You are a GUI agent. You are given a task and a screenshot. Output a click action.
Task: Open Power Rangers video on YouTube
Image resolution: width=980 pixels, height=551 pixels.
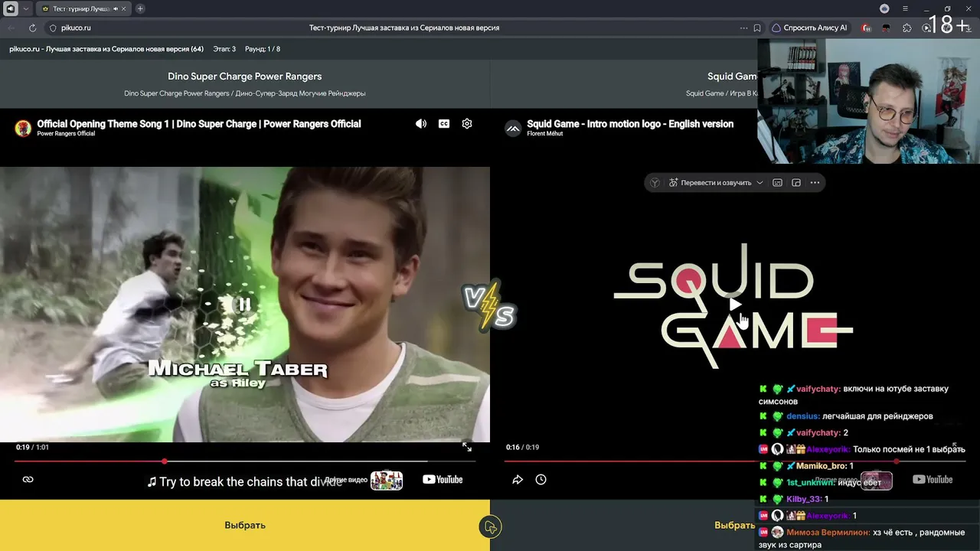pos(443,480)
